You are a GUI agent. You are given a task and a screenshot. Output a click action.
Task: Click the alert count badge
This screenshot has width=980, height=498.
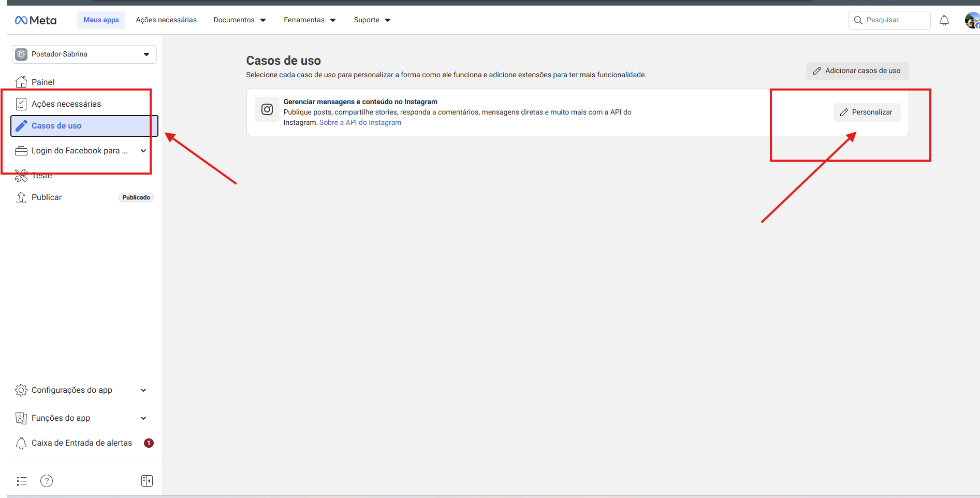(149, 443)
